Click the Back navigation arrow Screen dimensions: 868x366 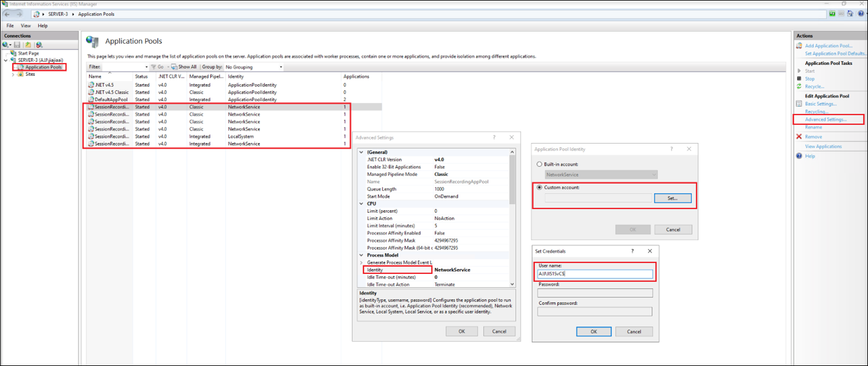(x=7, y=13)
